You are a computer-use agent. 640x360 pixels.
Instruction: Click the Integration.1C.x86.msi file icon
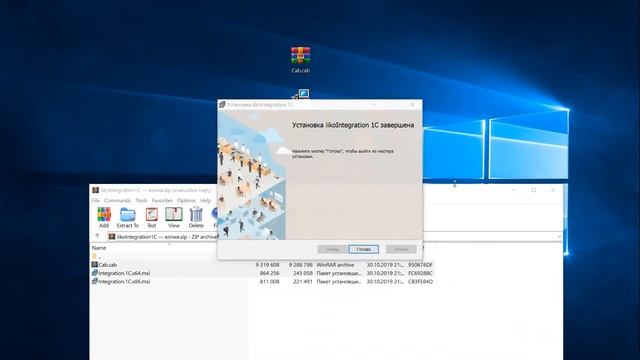pos(94,281)
